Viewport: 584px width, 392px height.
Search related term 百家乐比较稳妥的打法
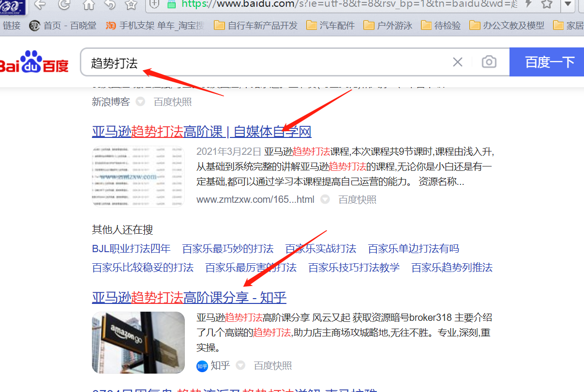[x=143, y=267]
